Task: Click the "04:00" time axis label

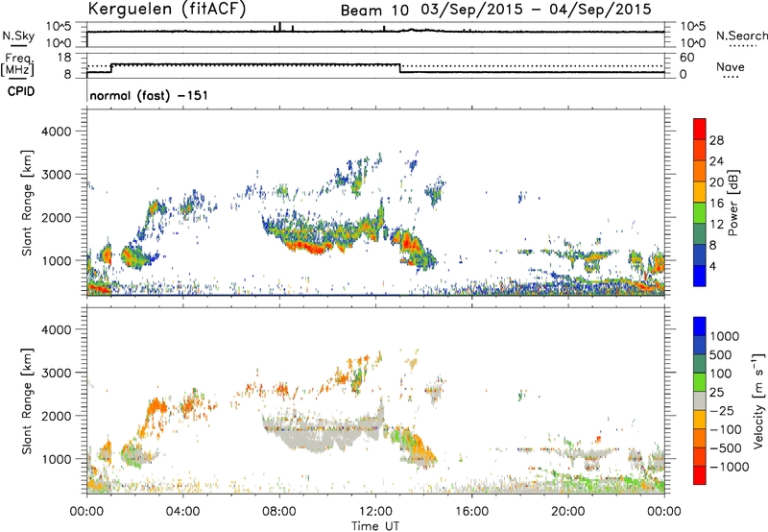Action: click(183, 512)
